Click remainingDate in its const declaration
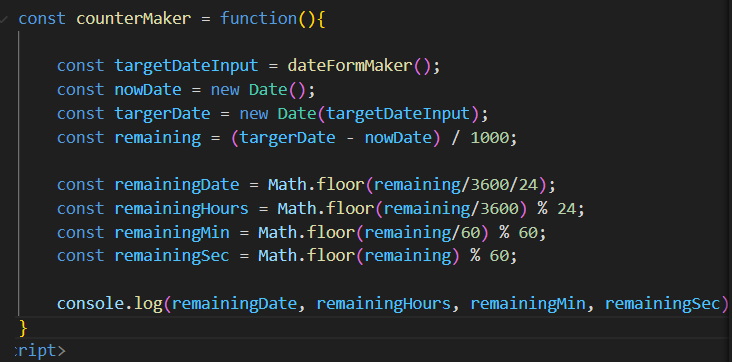Screen dimensions: 732x362 (177, 185)
